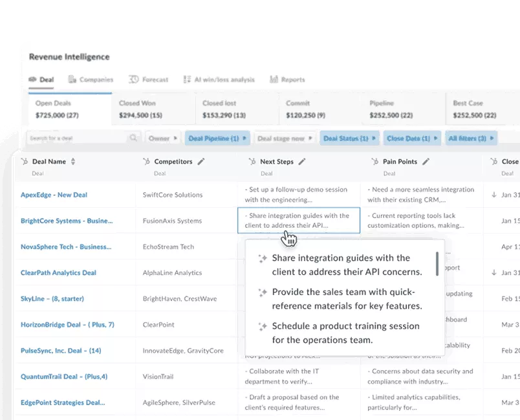520x420 pixels.
Task: Edit the Competitors column with pencil icon
Action: pyautogui.click(x=201, y=162)
